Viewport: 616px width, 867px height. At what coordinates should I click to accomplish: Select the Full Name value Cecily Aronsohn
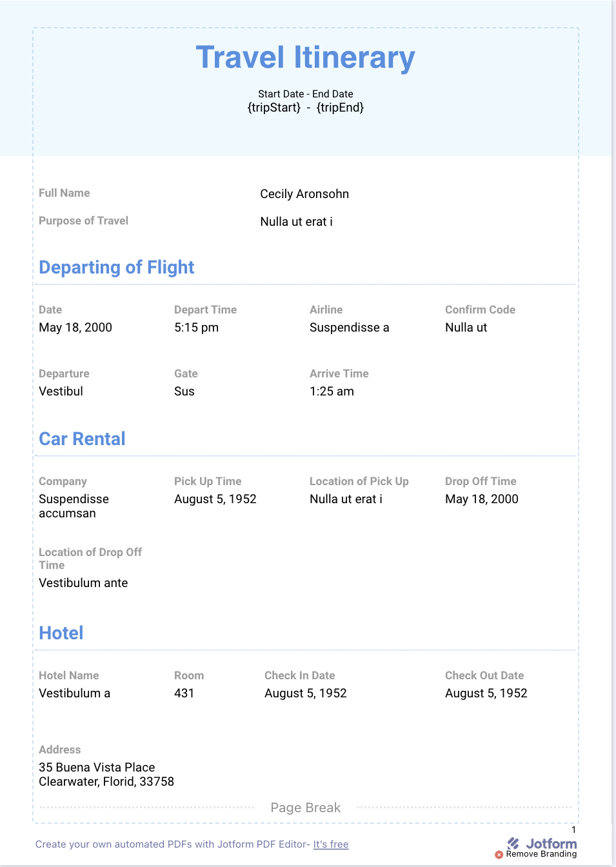pyautogui.click(x=304, y=194)
